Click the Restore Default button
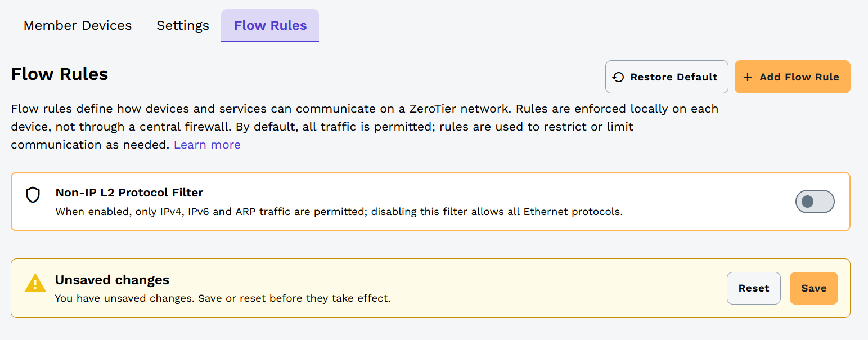The height and width of the screenshot is (340, 868). point(667,77)
